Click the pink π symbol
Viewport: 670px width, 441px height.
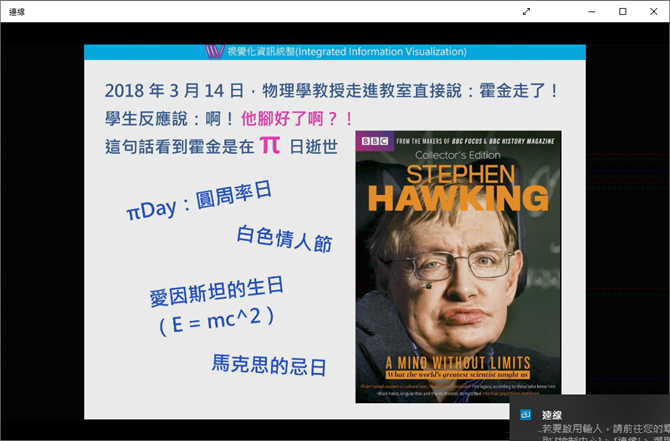point(270,145)
